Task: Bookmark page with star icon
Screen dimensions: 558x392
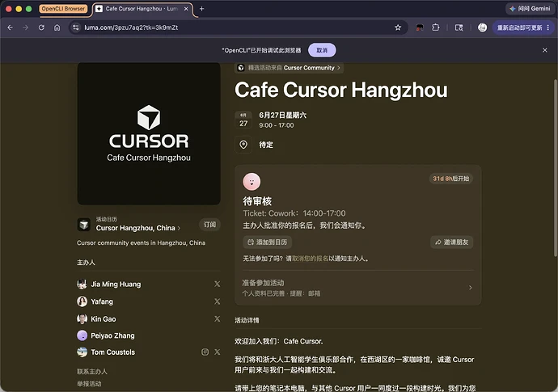Action: pyautogui.click(x=398, y=27)
